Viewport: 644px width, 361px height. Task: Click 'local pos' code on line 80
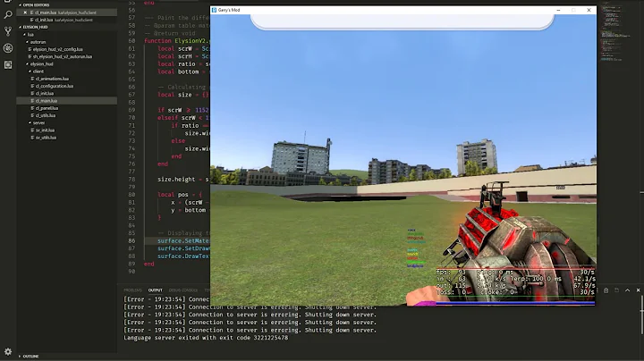[173, 195]
